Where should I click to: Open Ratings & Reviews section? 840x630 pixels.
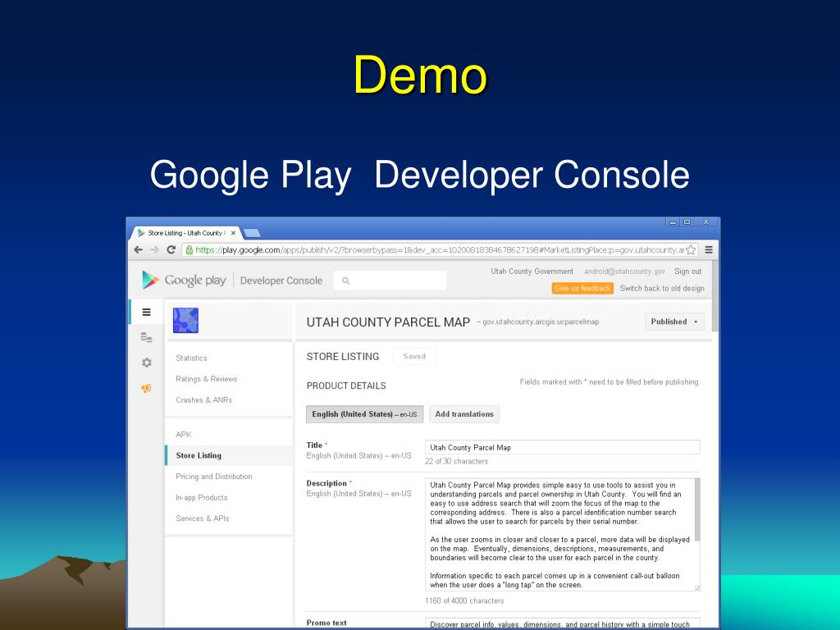tap(206, 379)
